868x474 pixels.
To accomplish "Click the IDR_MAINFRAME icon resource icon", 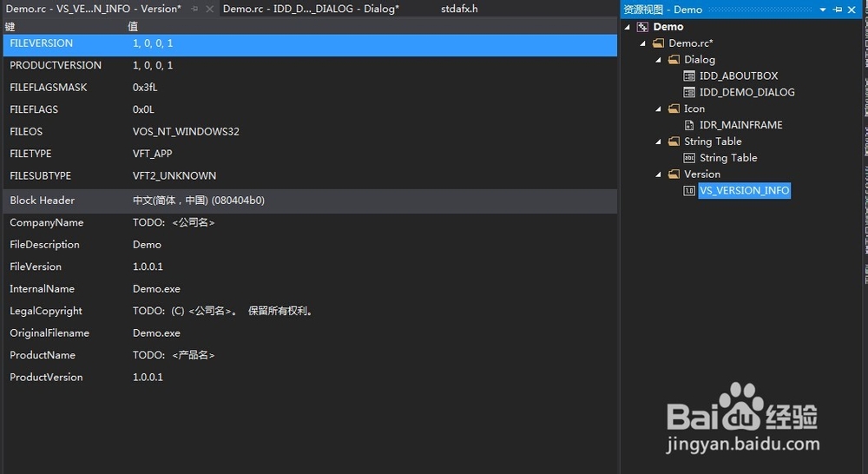I will [x=689, y=125].
